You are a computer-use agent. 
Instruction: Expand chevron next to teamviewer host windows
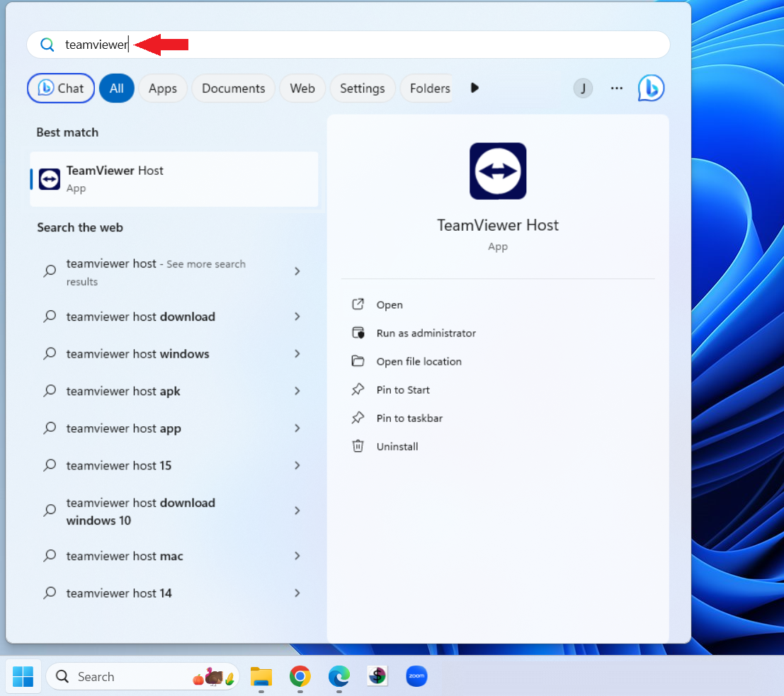tap(297, 353)
